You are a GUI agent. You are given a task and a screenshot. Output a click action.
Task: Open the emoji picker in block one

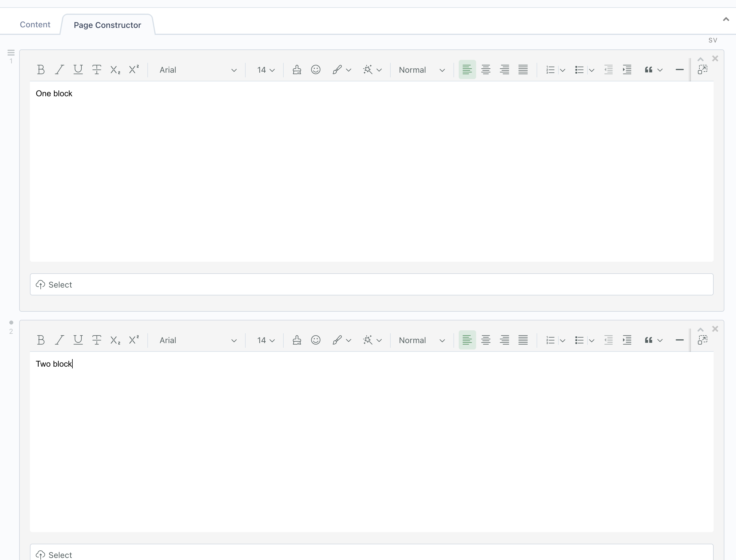click(x=315, y=70)
